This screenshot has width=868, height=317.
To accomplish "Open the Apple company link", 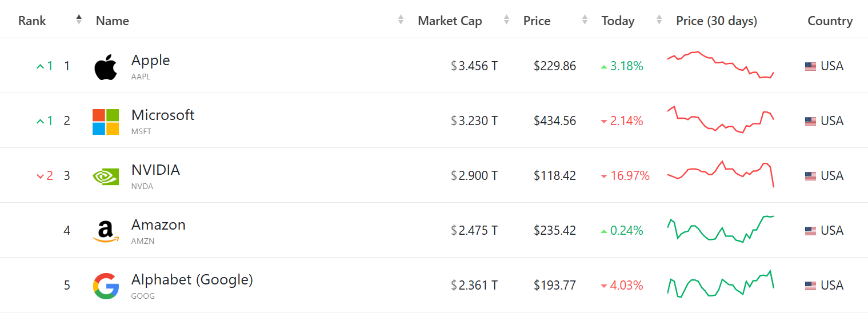I will [150, 61].
